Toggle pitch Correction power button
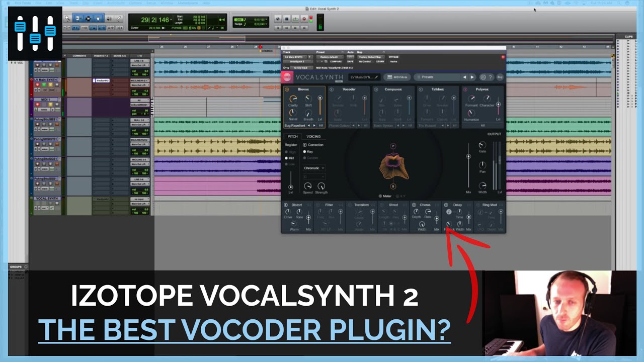Screen dimensions: 644x362 (x=305, y=145)
